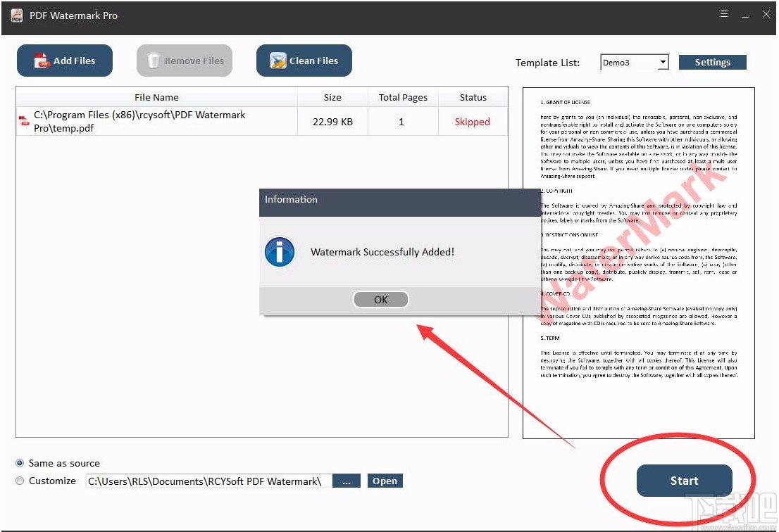Click the Add Files button
This screenshot has height=532, width=779.
pos(65,61)
